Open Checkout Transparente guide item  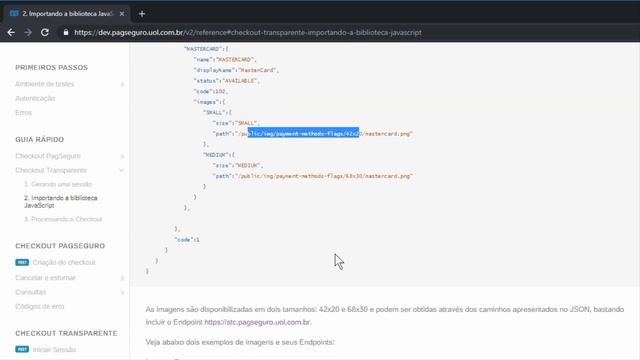point(51,170)
